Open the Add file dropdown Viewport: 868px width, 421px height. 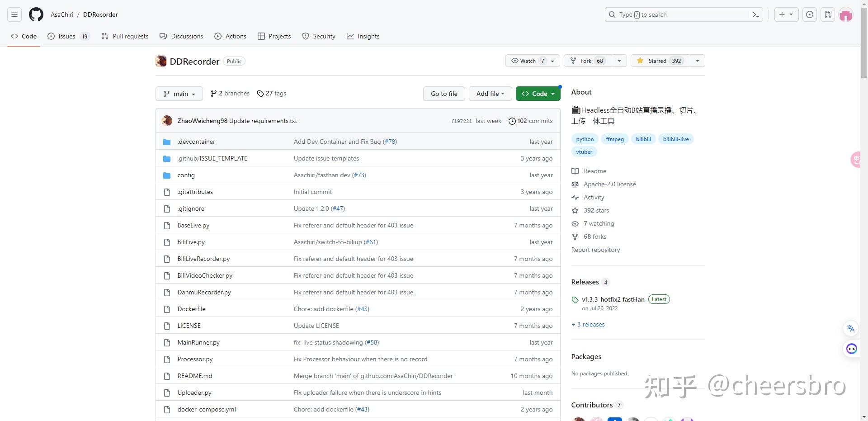pos(490,94)
